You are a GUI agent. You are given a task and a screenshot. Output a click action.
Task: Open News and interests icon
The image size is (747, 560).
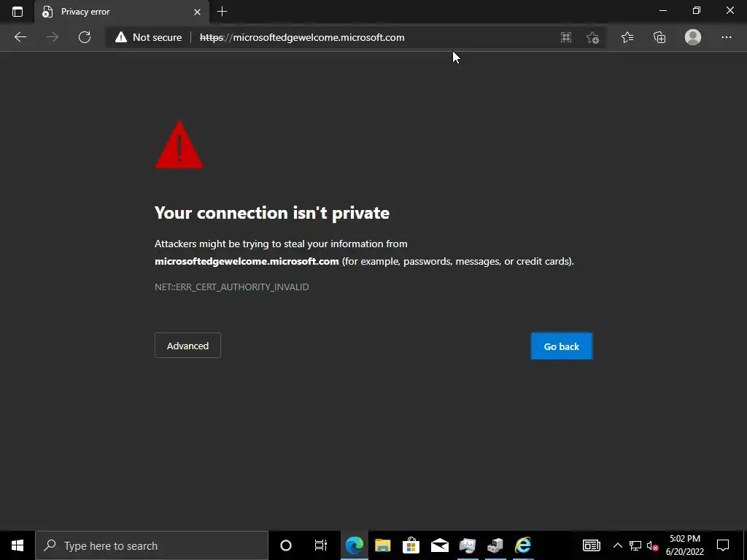pos(591,545)
